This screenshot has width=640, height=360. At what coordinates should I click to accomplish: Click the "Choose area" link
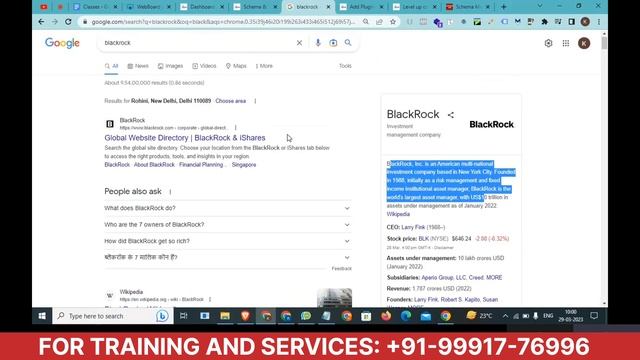(x=231, y=101)
